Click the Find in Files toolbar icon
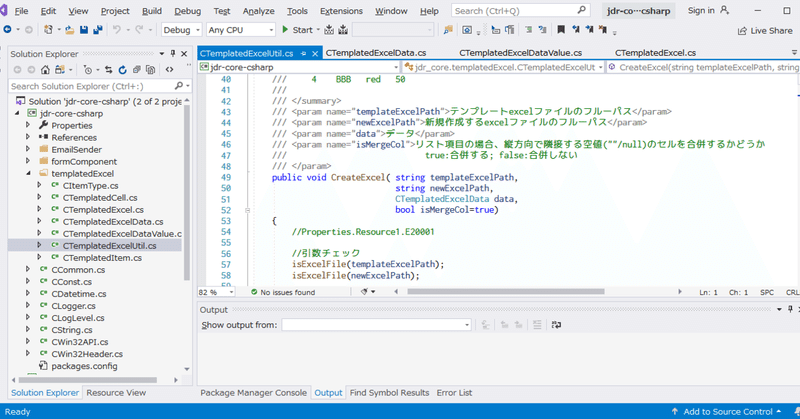Image resolution: width=800 pixels, height=419 pixels. click(448, 30)
